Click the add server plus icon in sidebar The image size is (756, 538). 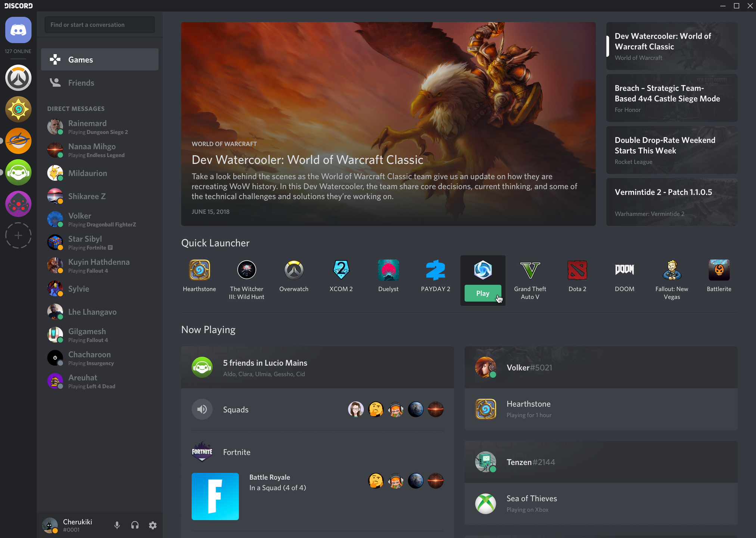[18, 235]
